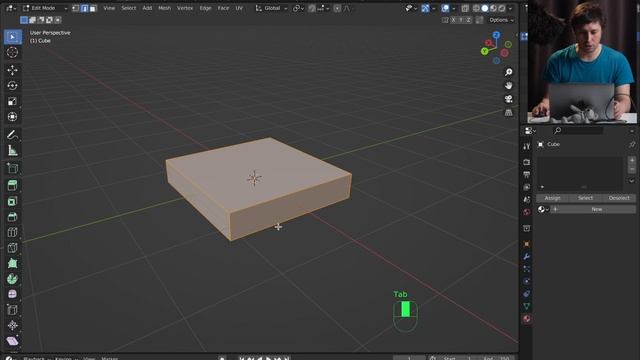Image resolution: width=640 pixels, height=360 pixels.
Task: Open the View menu
Action: coord(109,8)
